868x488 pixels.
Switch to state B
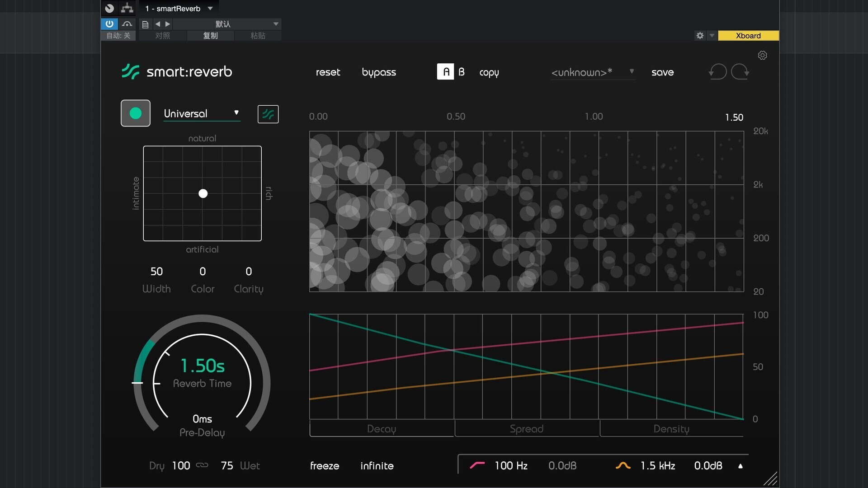pyautogui.click(x=461, y=72)
